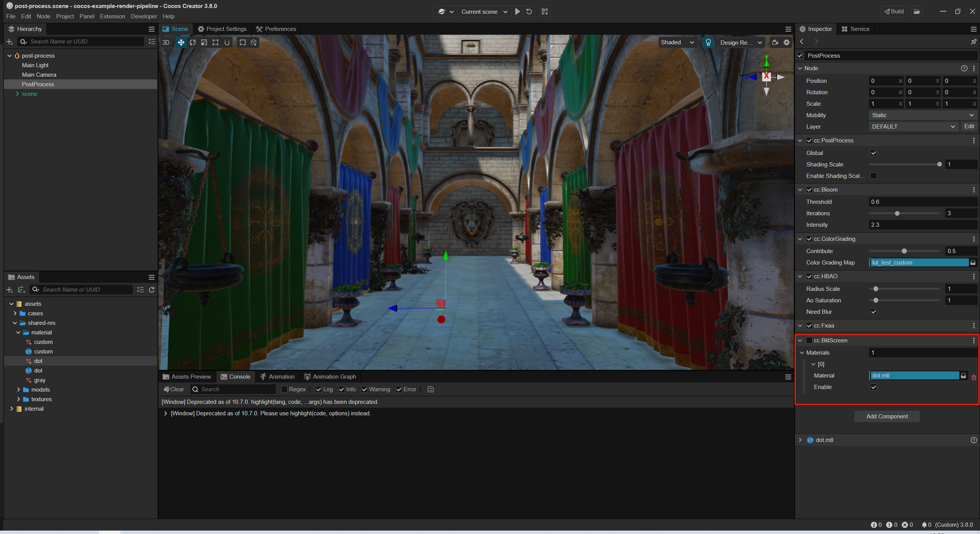Click the Play preview button
Image resolution: width=980 pixels, height=534 pixels.
click(x=517, y=11)
